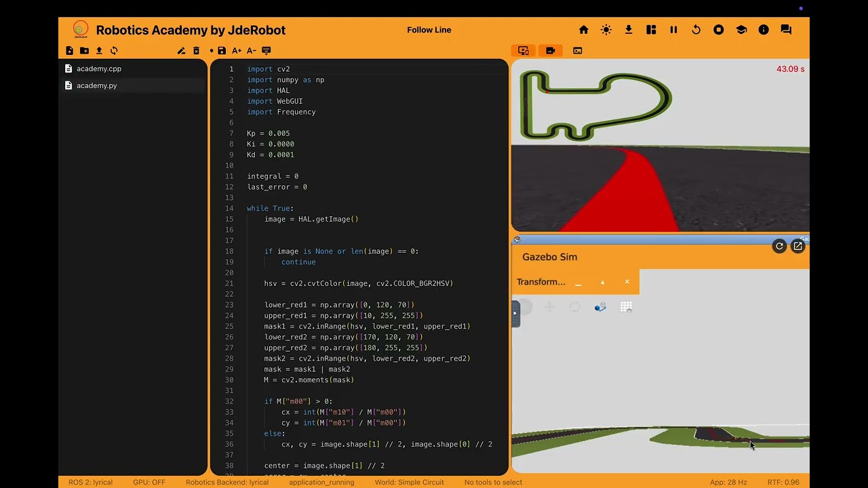Click the Kp = 0.005 code line
868x488 pixels.
[268, 134]
